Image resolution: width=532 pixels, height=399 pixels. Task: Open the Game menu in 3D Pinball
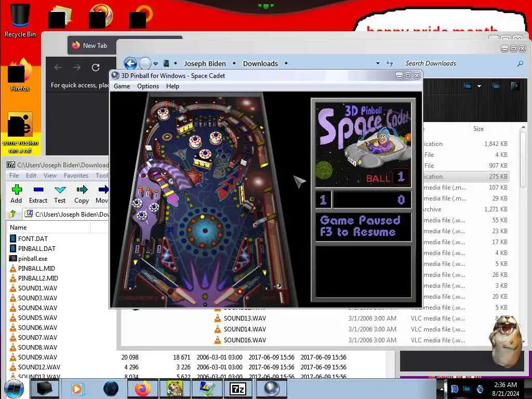click(x=122, y=86)
